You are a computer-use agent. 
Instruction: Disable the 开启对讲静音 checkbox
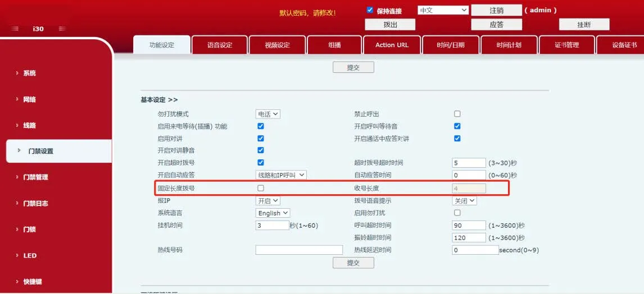coord(261,150)
